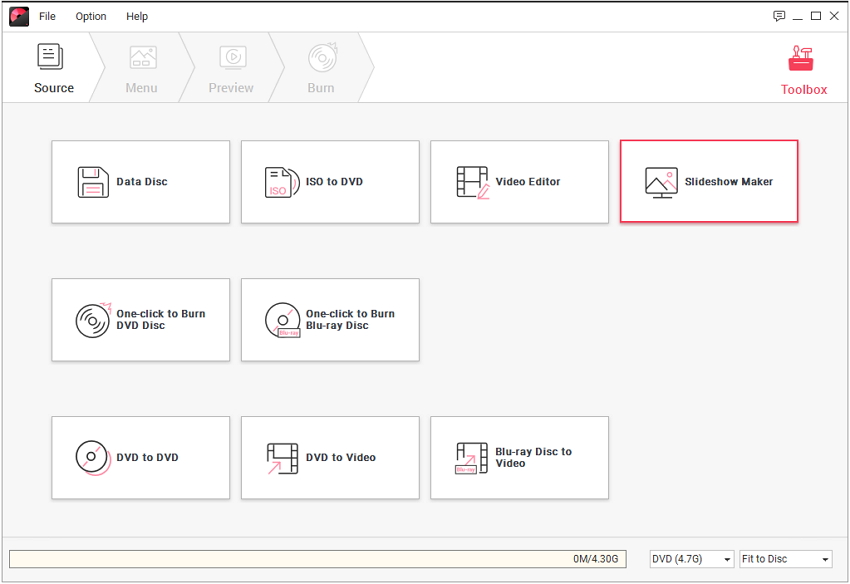Launch Slideshow Maker picture icon
Image resolution: width=850 pixels, height=584 pixels.
point(661,182)
